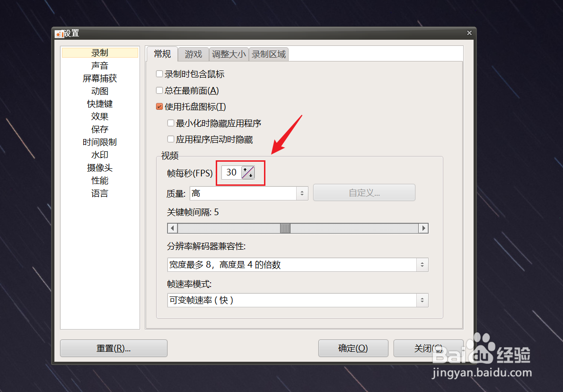Expand 分辨率解码器兼容性 dropdown
Image resolution: width=563 pixels, height=392 pixels.
[298, 265]
